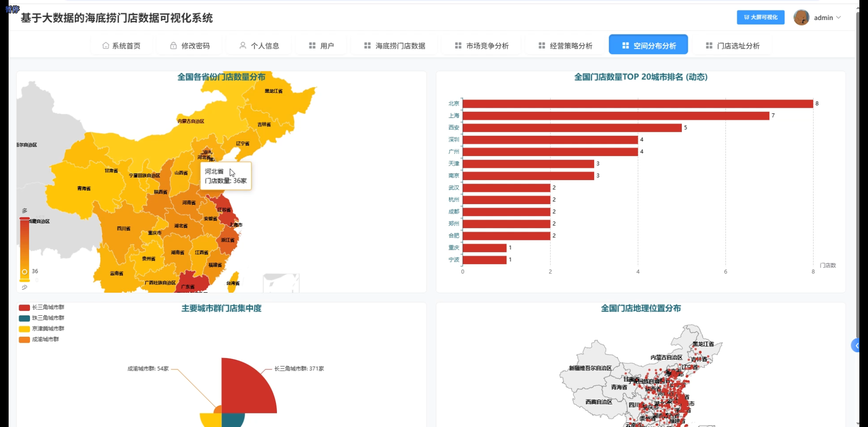Image resolution: width=868 pixels, height=427 pixels.
Task: Click the person icon beside 个人信息
Action: click(243, 45)
